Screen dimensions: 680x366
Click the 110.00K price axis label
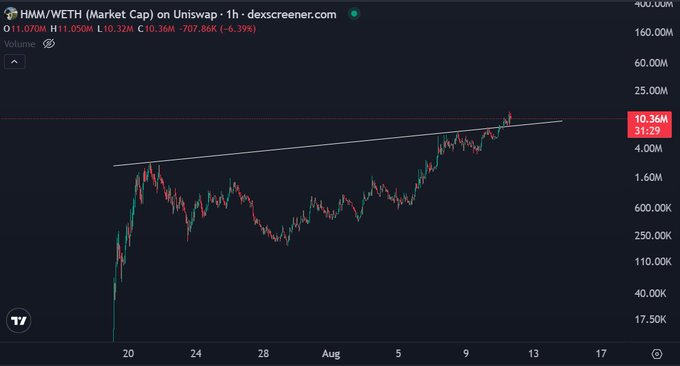click(x=653, y=261)
